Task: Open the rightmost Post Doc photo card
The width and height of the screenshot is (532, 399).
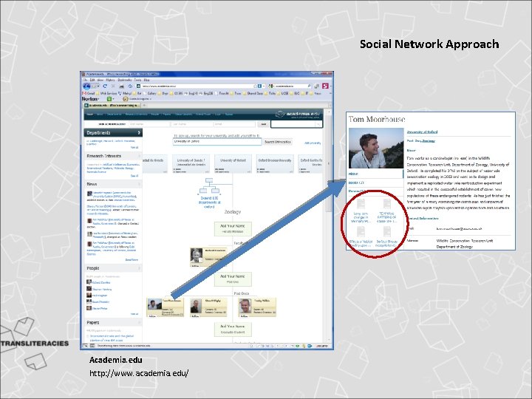Action: [257, 307]
